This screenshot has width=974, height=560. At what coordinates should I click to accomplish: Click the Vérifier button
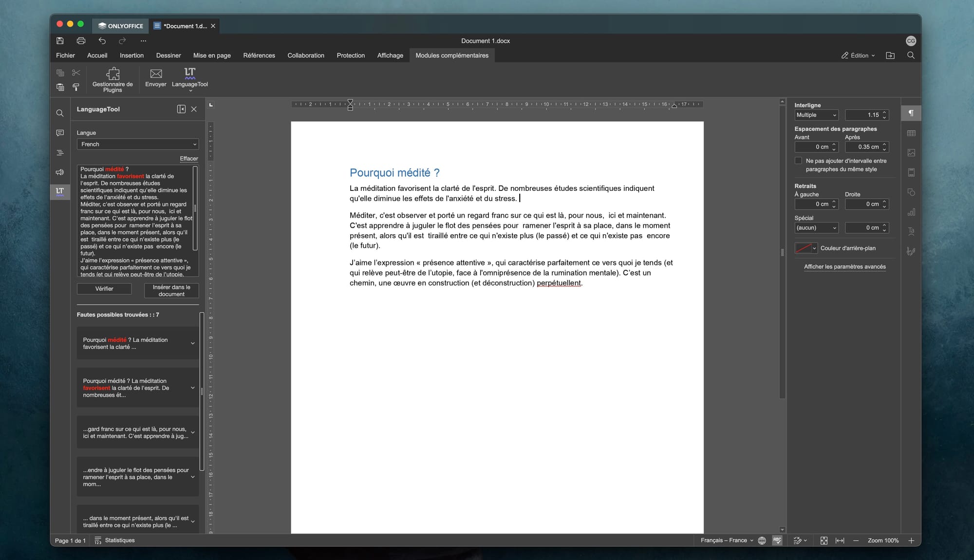[104, 289]
